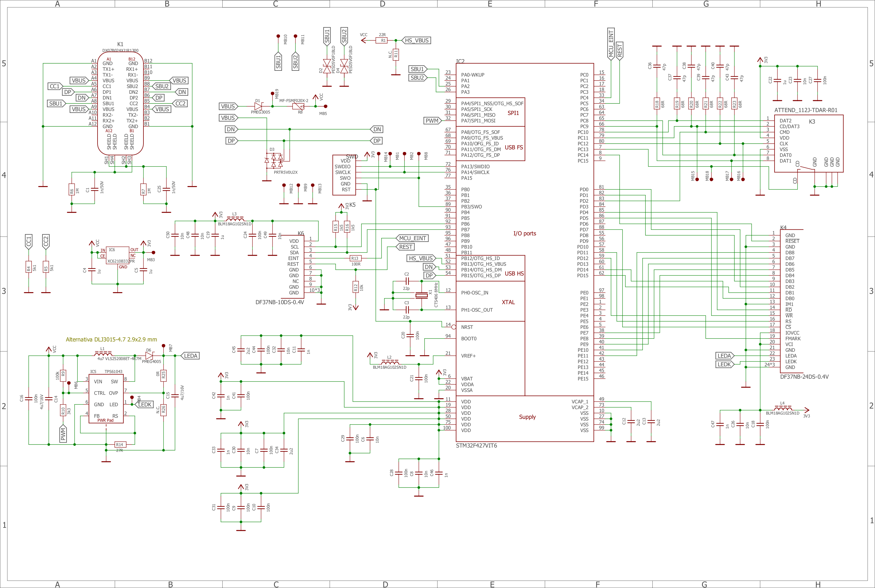Click the K1 USB-C connector outline
This screenshot has height=588, width=875.
tap(120, 103)
